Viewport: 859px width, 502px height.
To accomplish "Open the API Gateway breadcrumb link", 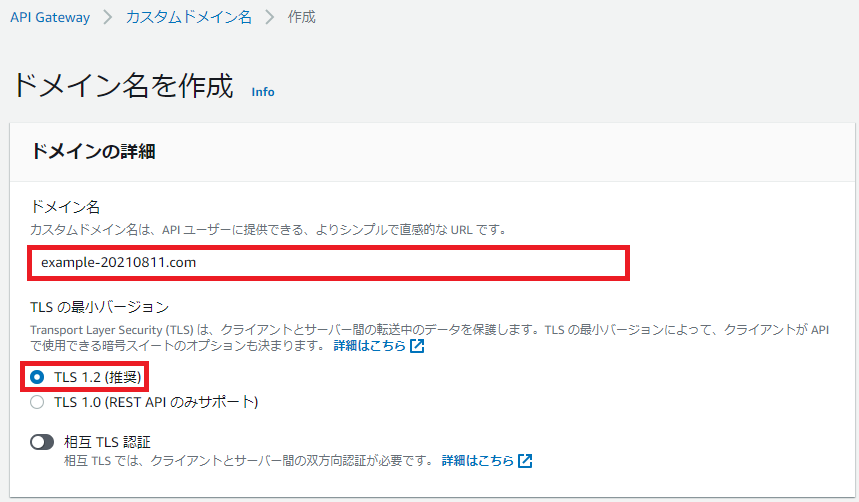I will point(50,18).
